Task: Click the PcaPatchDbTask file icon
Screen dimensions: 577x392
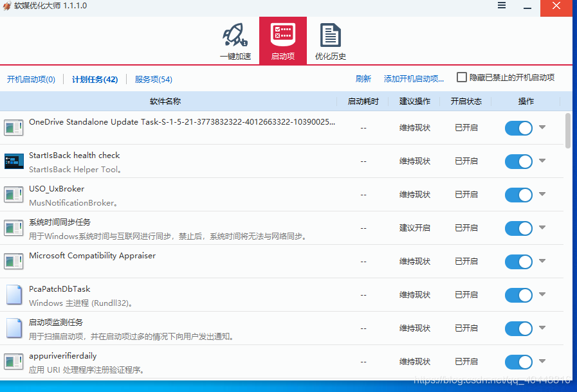Action: (14, 295)
